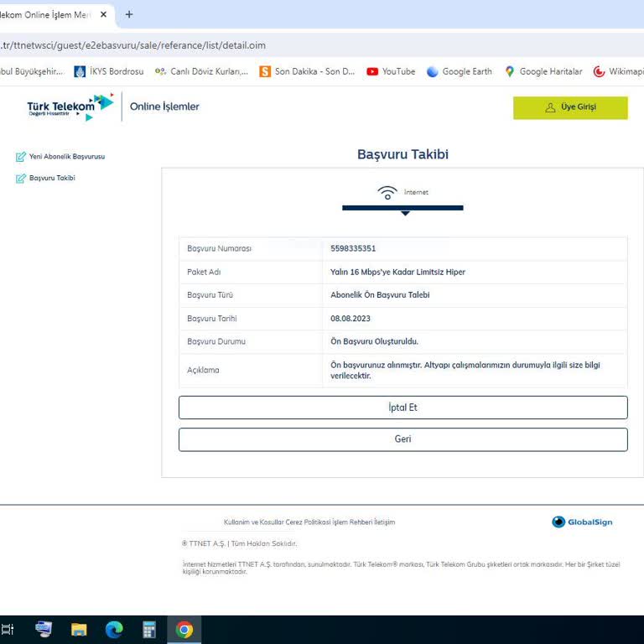
Task: Click the address bar URL
Action: pyautogui.click(x=132, y=45)
